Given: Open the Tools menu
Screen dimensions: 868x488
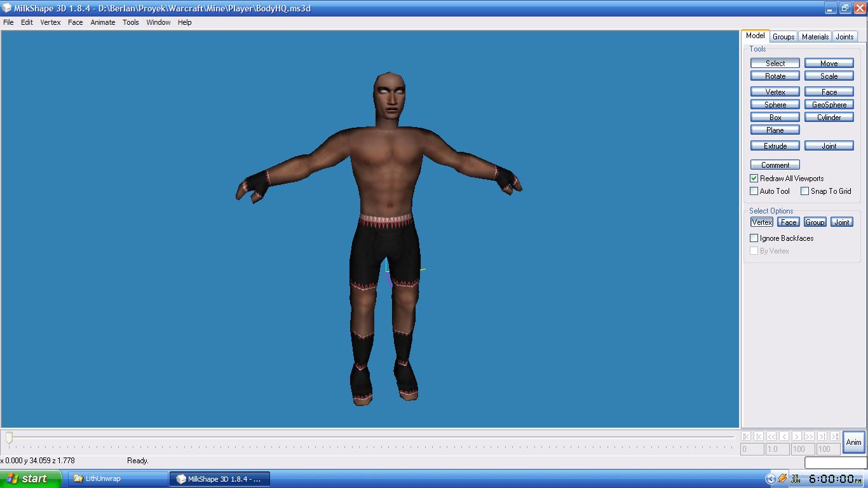Looking at the screenshot, I should [131, 22].
